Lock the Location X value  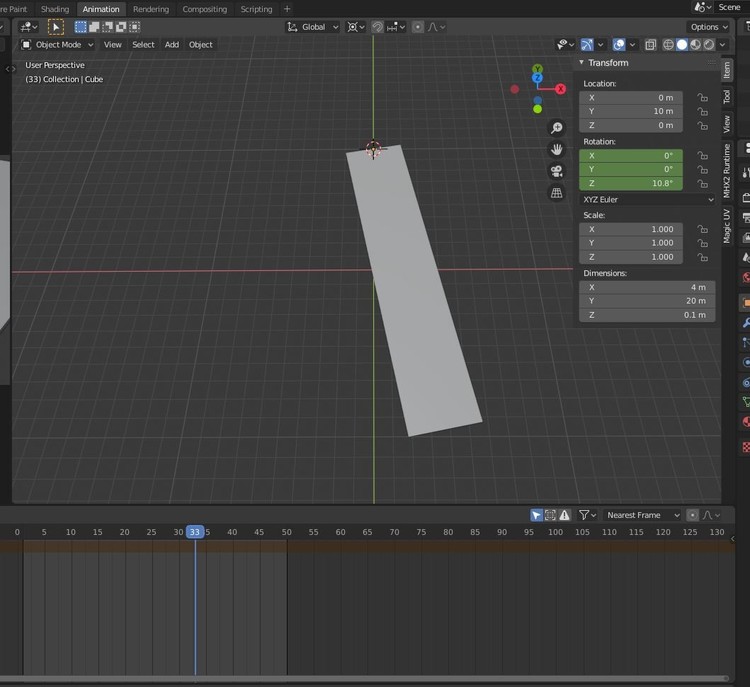tap(702, 98)
